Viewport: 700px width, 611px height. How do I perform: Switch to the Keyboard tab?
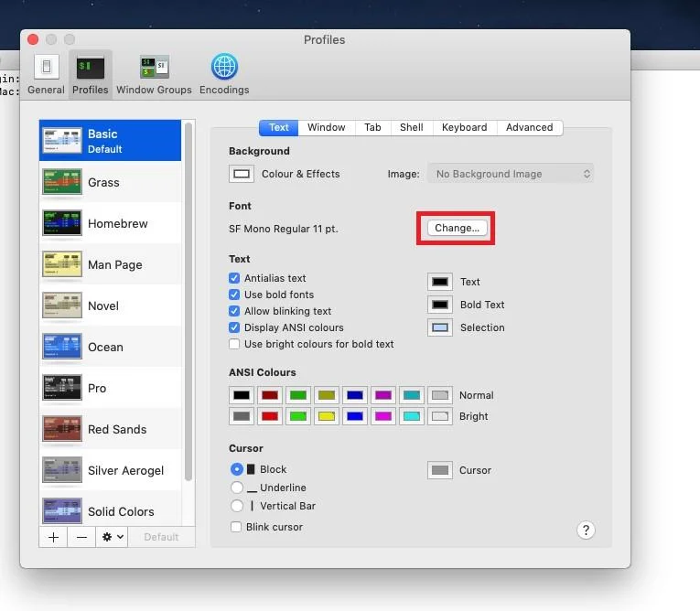pos(464,128)
